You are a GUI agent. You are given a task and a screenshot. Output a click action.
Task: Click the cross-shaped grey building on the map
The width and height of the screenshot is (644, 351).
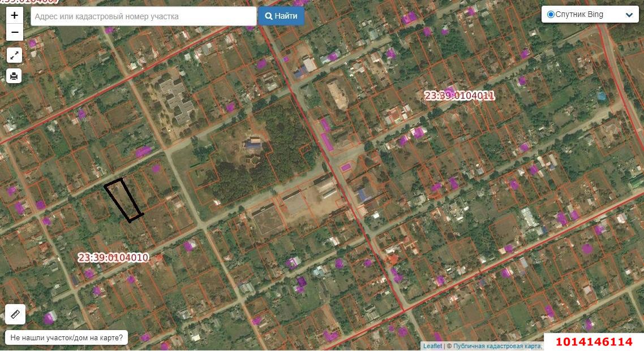click(176, 100)
